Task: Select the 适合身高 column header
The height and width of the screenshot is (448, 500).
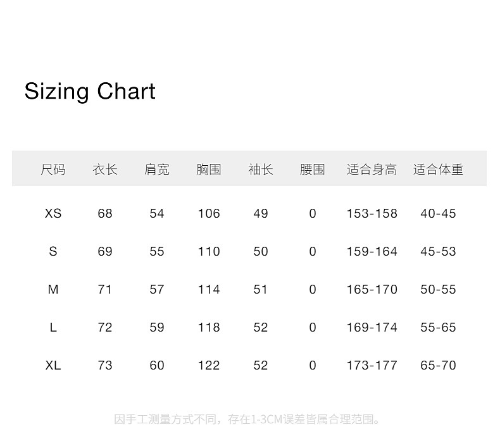Action: [x=372, y=169]
